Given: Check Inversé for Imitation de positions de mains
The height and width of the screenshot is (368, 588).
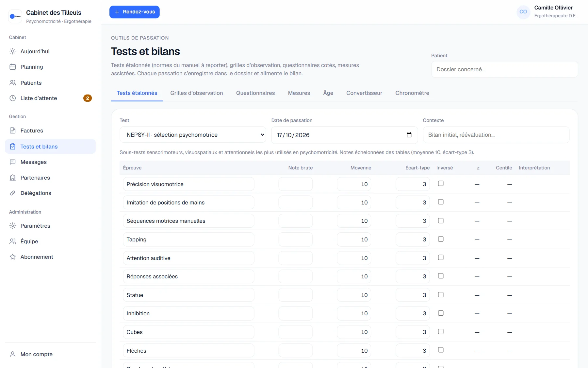Looking at the screenshot, I should point(441,202).
